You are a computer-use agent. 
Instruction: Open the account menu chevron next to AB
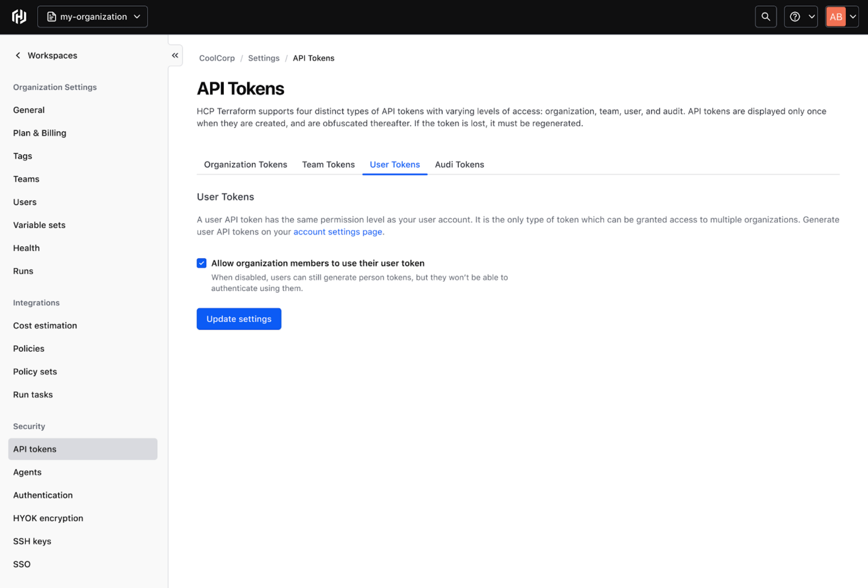[853, 16]
